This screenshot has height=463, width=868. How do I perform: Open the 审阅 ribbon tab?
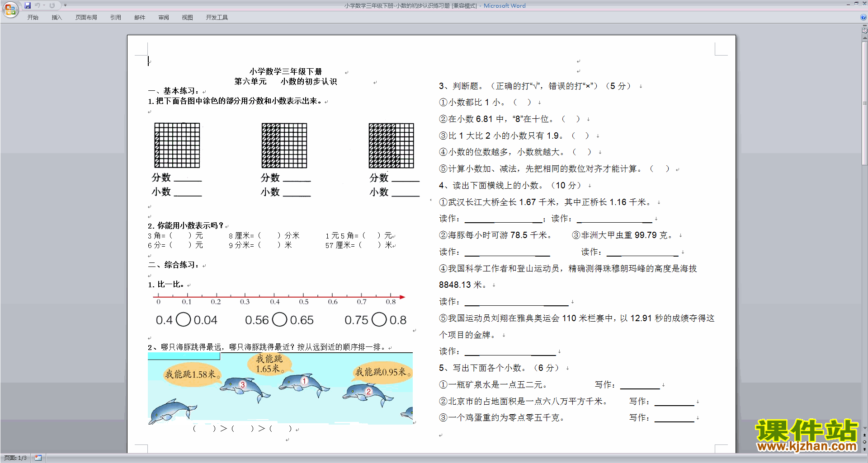[164, 18]
